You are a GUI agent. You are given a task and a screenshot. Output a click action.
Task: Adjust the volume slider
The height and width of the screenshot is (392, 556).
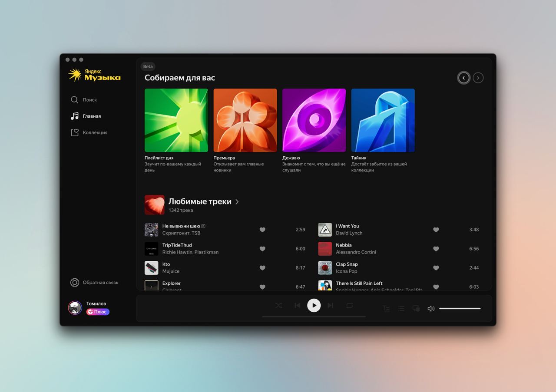tap(460, 309)
